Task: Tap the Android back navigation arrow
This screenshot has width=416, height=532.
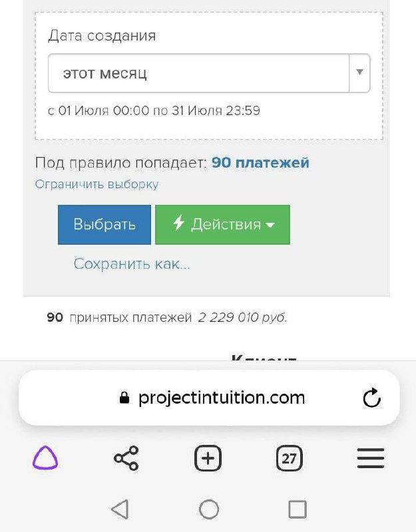Action: [120, 509]
